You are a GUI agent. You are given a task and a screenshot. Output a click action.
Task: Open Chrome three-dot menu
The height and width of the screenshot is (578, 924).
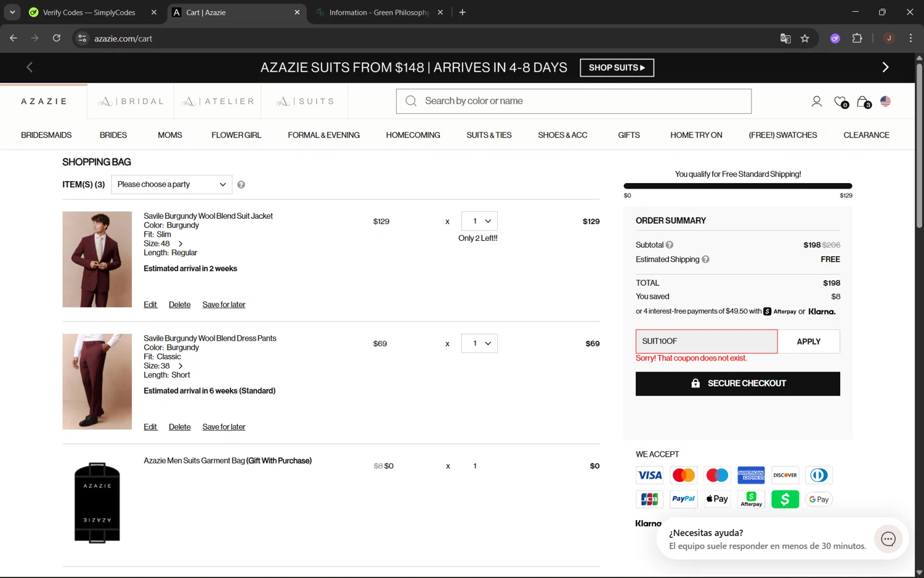910,38
